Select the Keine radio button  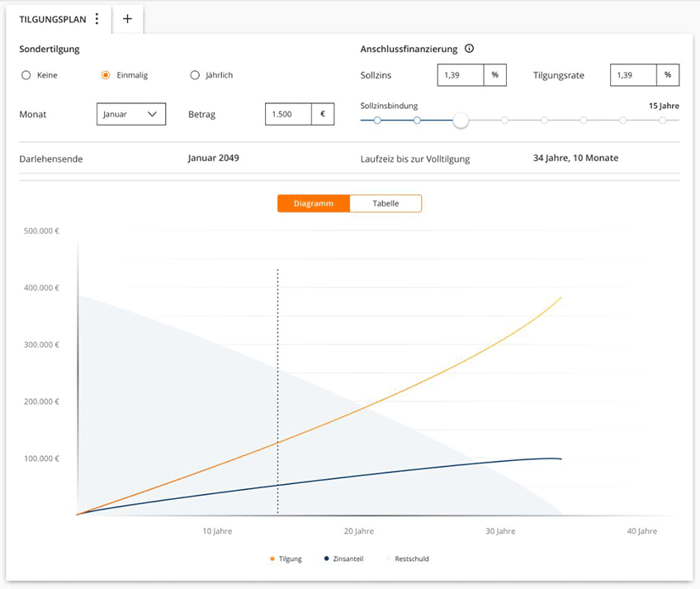26,75
